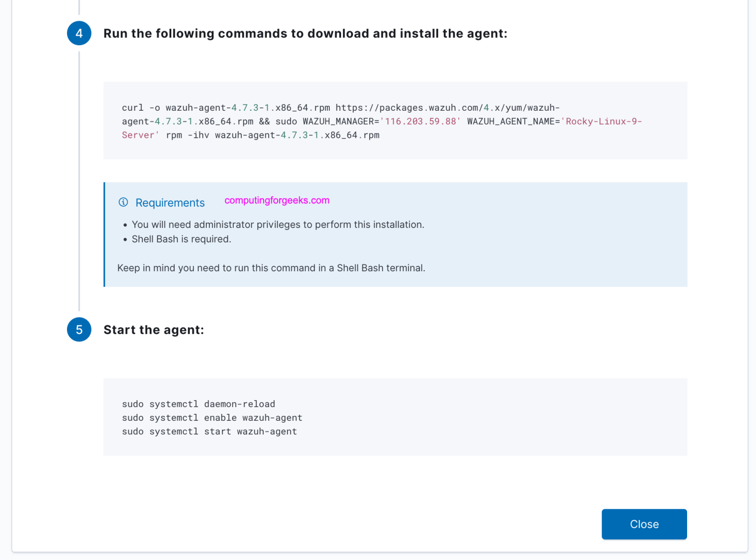
Task: Click the 'Start the agent:' heading
Action: (x=154, y=330)
